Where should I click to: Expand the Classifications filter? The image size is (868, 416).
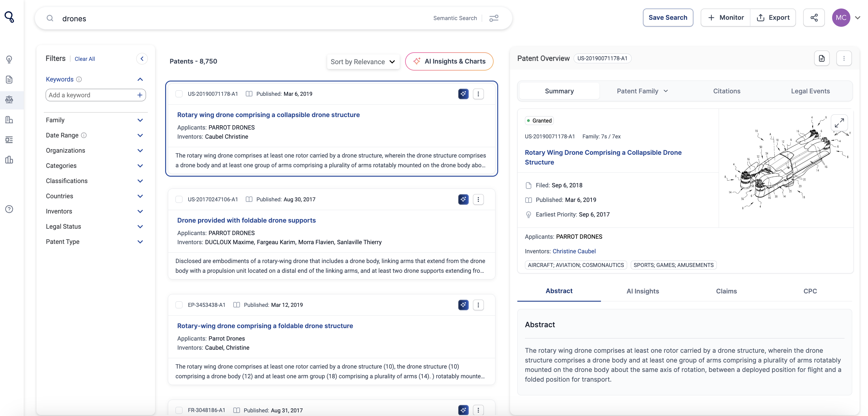coord(140,181)
